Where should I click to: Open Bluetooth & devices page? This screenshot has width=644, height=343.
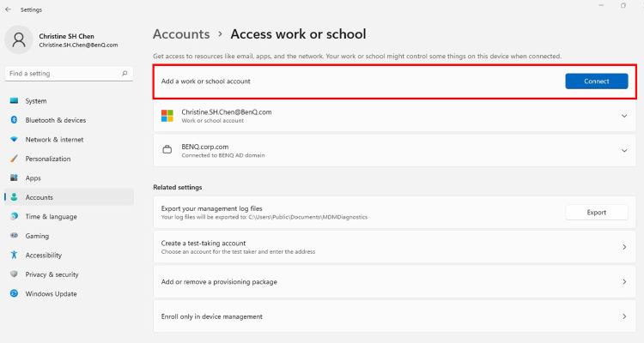pyautogui.click(x=69, y=120)
